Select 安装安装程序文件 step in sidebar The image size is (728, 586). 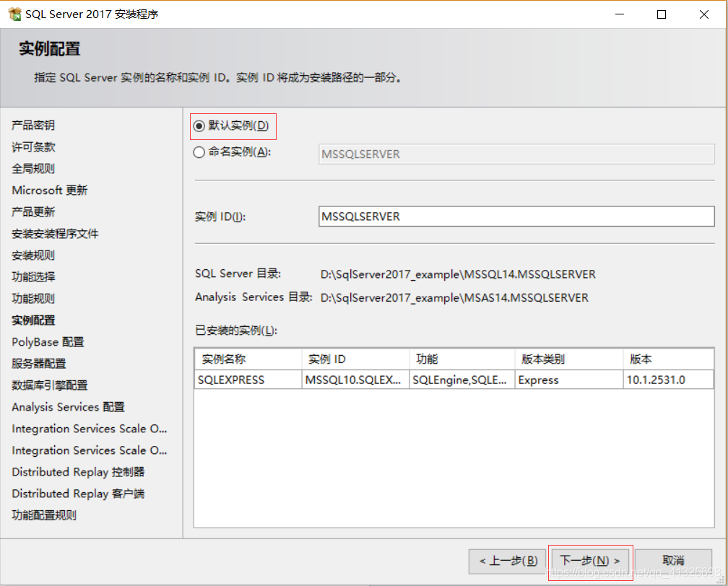[x=55, y=233]
